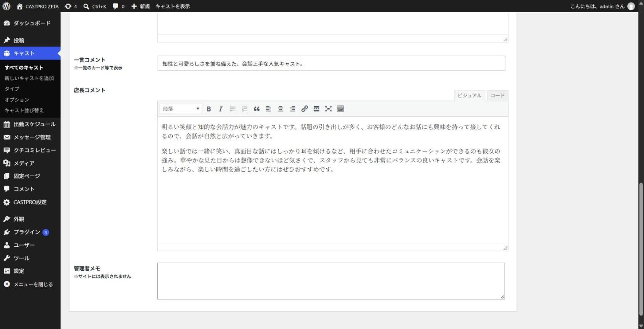This screenshot has width=644, height=329.
Task: Align text center
Action: [x=280, y=109]
